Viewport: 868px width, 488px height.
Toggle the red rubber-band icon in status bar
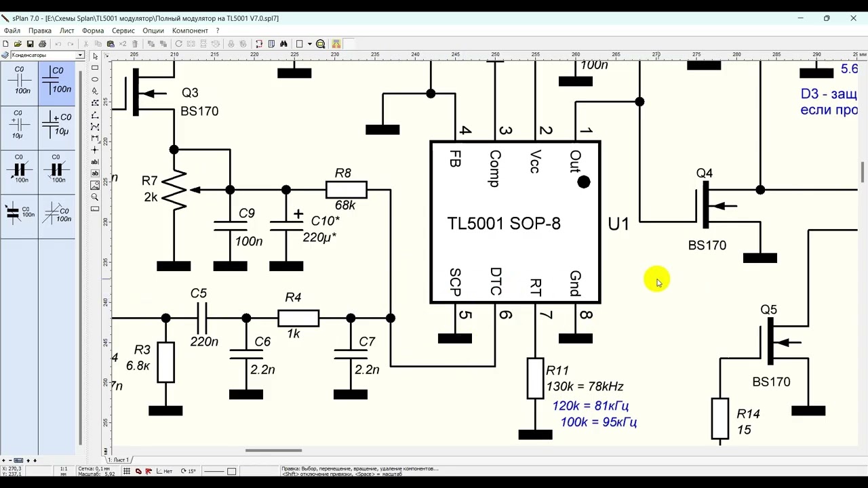click(149, 471)
